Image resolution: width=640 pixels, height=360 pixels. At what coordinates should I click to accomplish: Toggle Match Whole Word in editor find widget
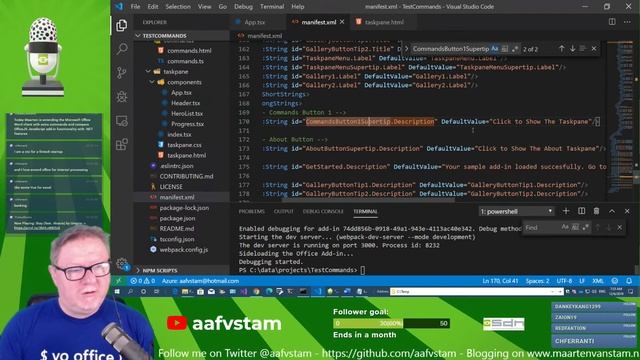505,49
